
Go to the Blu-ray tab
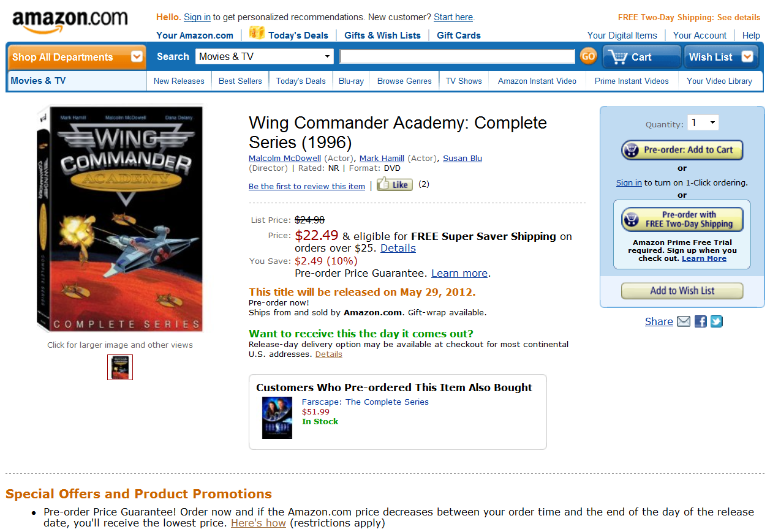(x=351, y=81)
